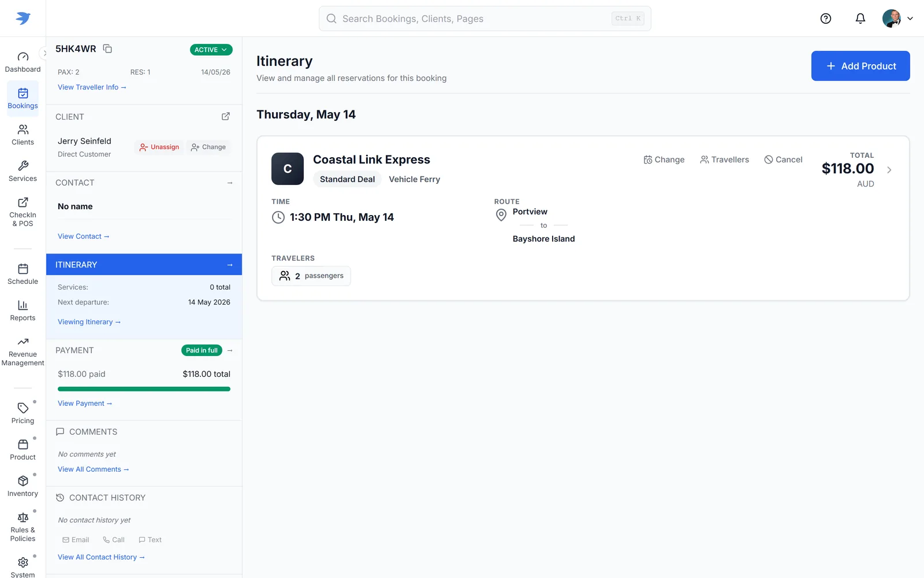
Task: Expand Coastal Link Express reservation chevron
Action: pyautogui.click(x=889, y=170)
